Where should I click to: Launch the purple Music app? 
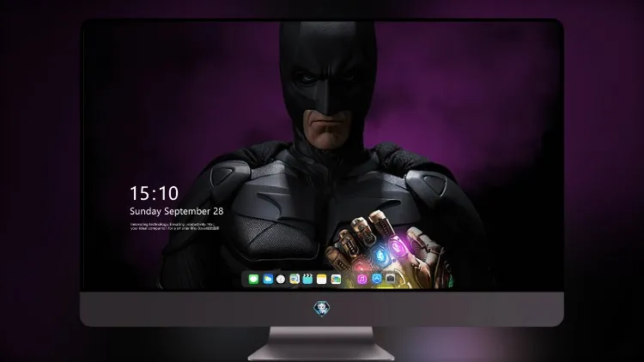tap(361, 279)
